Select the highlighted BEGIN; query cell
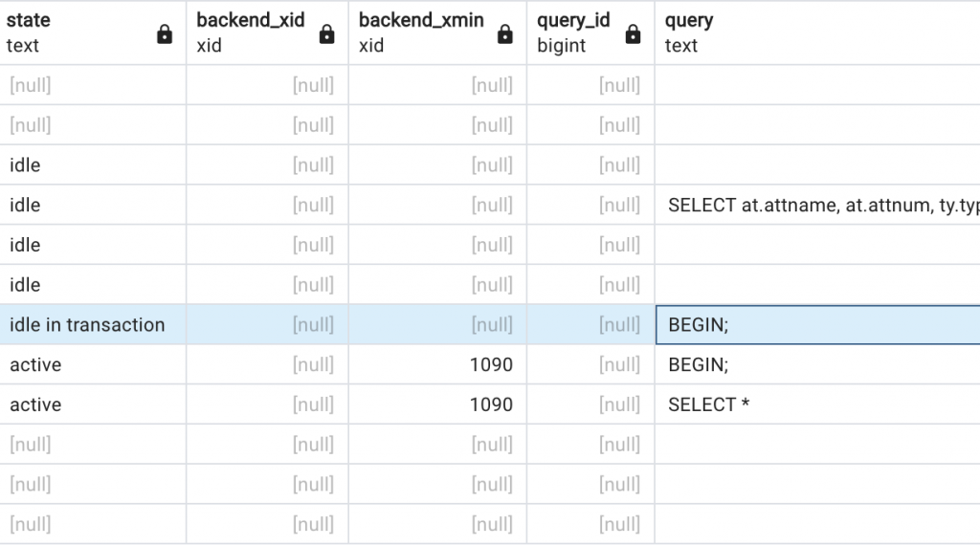Viewport: 980px width, 546px height. click(817, 325)
